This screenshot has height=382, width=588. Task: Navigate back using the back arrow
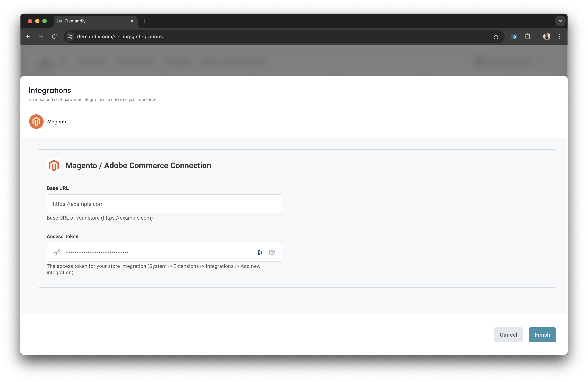28,36
